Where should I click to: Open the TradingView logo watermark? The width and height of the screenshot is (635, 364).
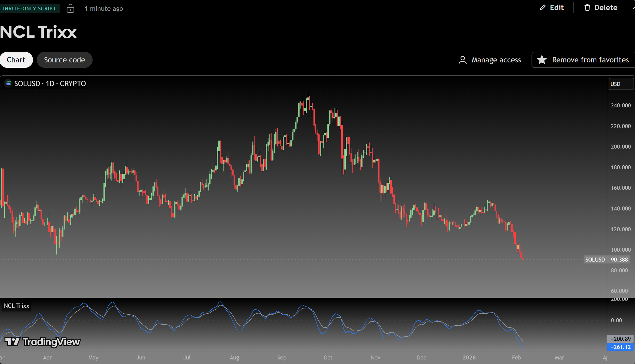coord(42,342)
